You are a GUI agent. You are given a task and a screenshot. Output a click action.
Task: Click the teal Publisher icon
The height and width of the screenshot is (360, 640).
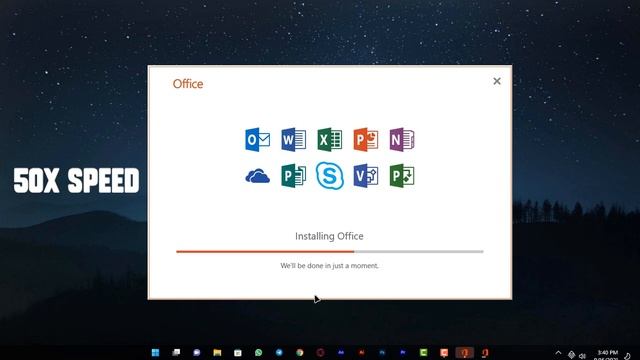click(293, 176)
